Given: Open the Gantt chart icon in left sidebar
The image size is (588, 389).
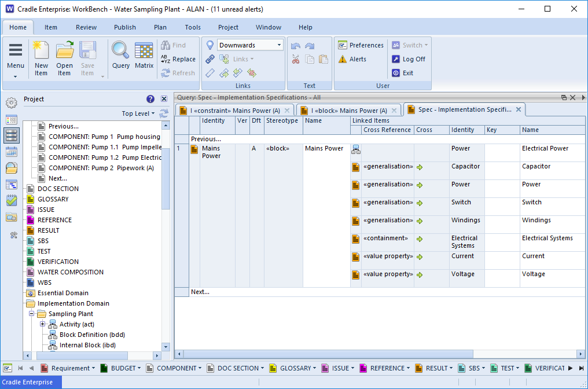Looking at the screenshot, I should point(11,184).
